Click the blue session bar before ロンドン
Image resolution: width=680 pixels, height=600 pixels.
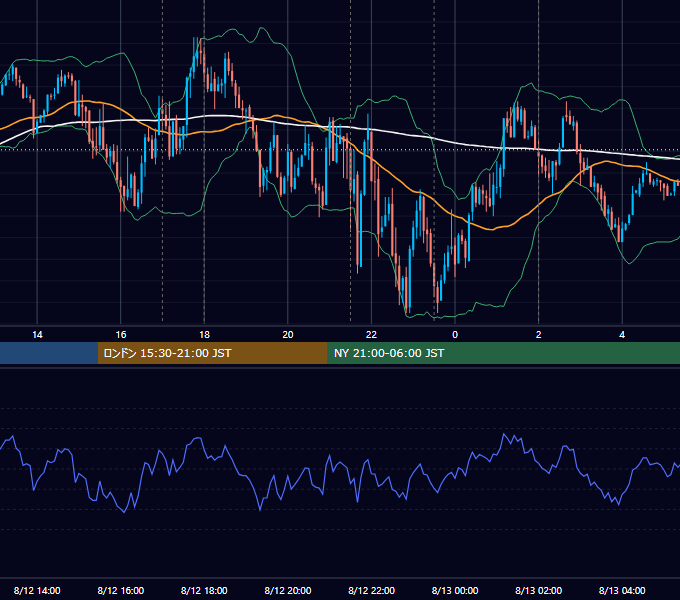[49, 353]
